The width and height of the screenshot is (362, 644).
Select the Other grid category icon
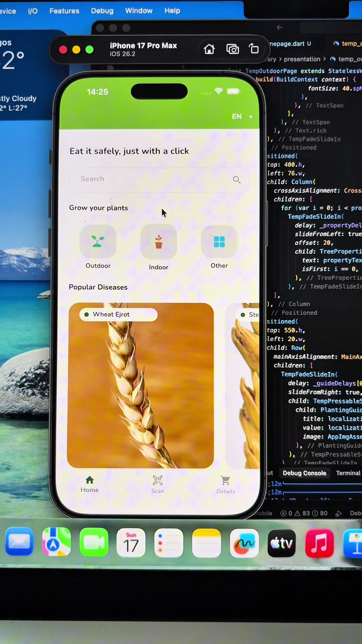219,241
